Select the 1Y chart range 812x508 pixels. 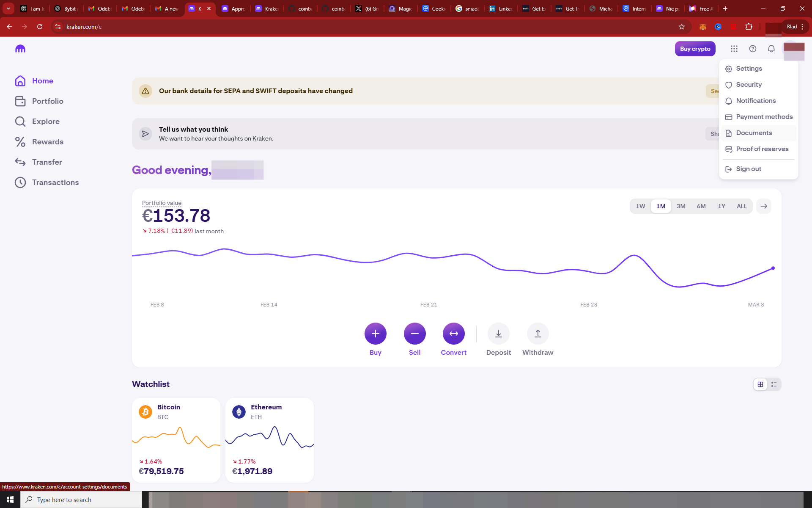[x=721, y=206]
